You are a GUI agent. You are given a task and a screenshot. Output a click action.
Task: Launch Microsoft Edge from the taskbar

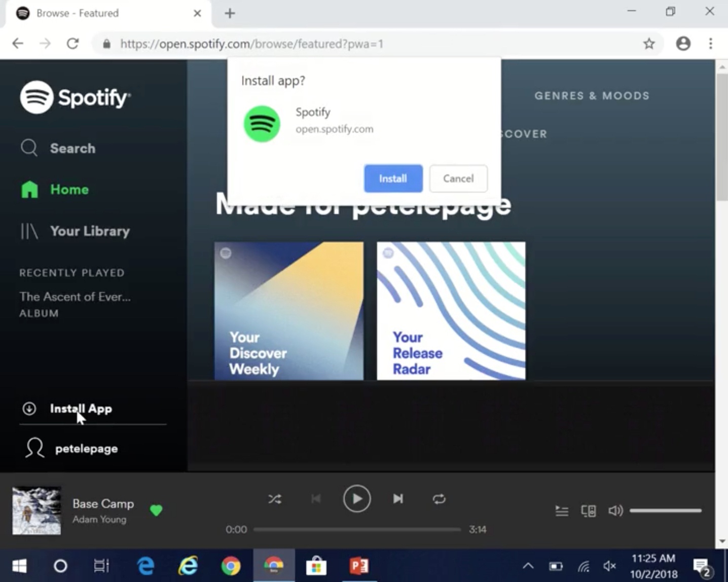145,566
